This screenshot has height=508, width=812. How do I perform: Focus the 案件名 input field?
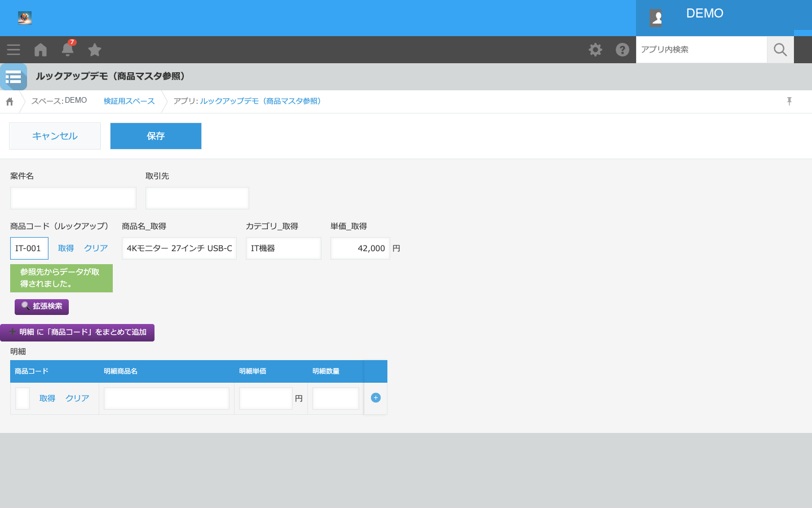click(x=73, y=198)
